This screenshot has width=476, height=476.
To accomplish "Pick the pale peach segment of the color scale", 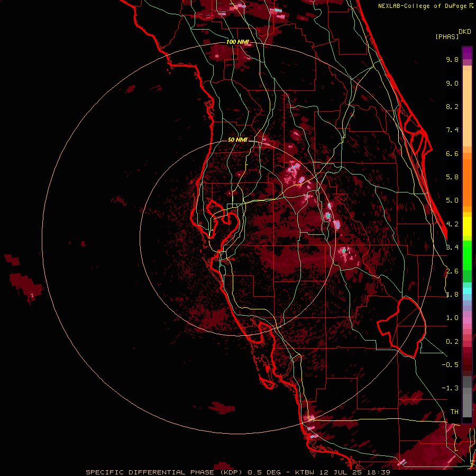I will [x=467, y=109].
